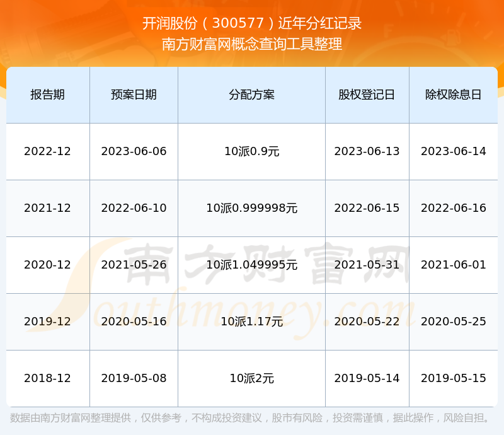The image size is (504, 435).
Task: Select the 2022-12 report period cell
Action: (48, 151)
